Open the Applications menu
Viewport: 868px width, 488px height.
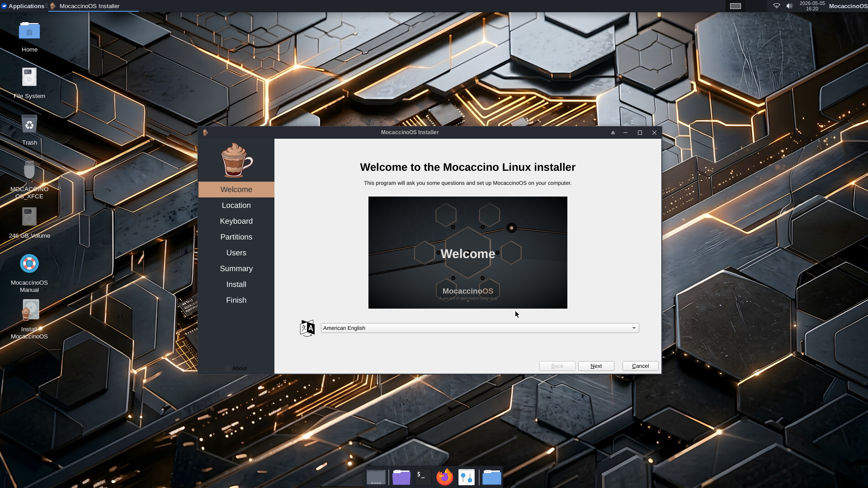click(x=24, y=6)
